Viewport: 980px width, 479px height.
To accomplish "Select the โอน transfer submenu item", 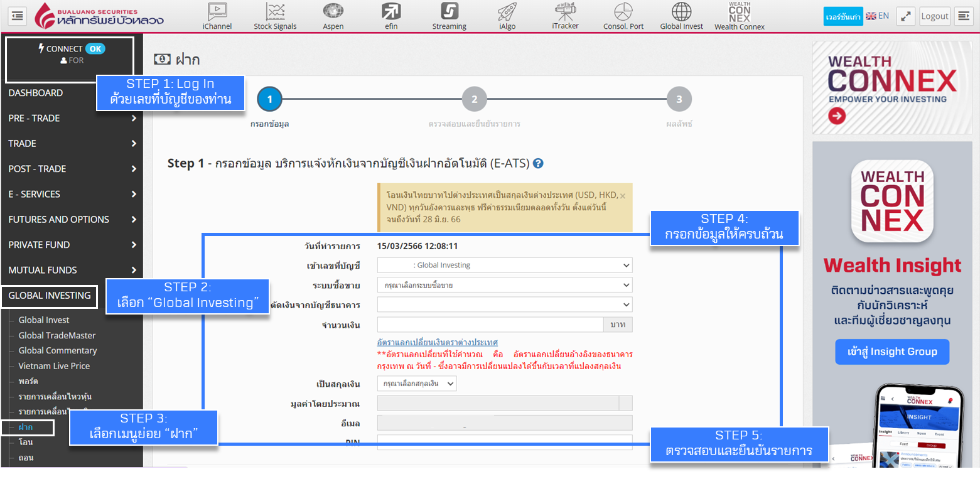I will pyautogui.click(x=26, y=443).
